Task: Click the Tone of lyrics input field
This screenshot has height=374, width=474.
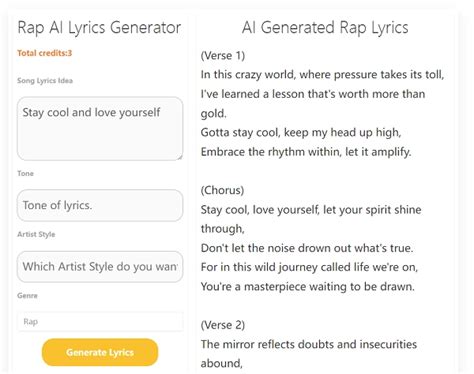Action: pyautogui.click(x=100, y=205)
